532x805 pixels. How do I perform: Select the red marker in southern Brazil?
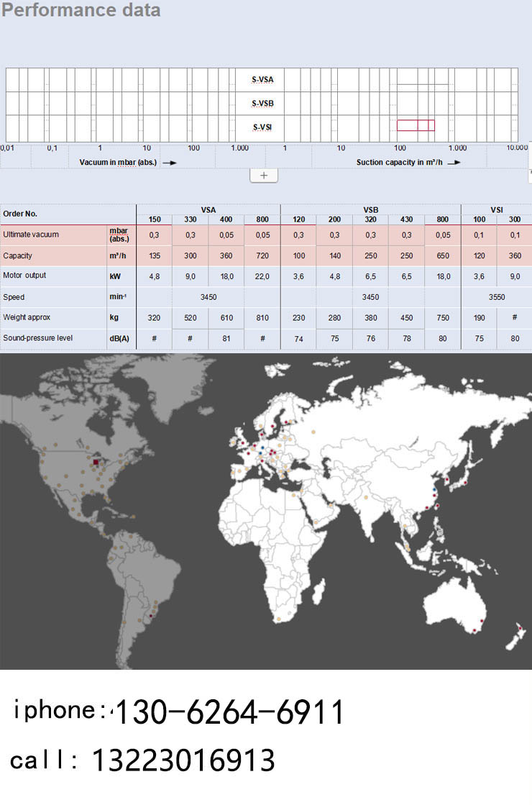[x=150, y=616]
